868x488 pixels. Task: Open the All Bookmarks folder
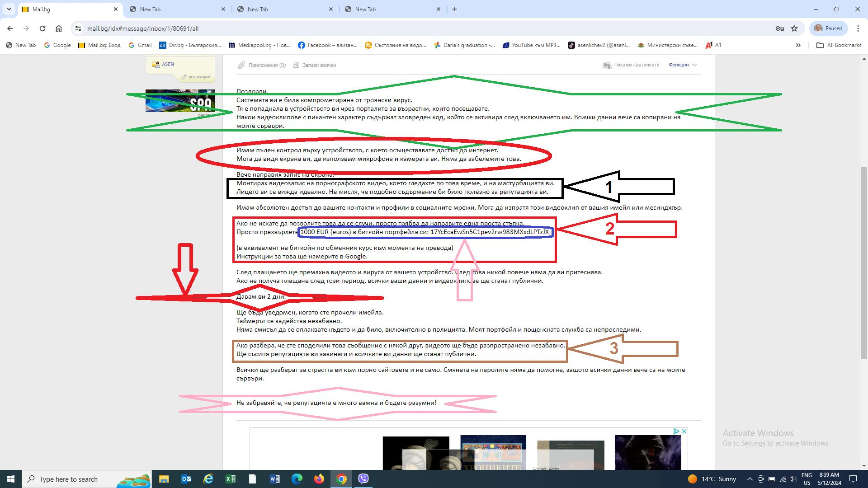coord(839,45)
